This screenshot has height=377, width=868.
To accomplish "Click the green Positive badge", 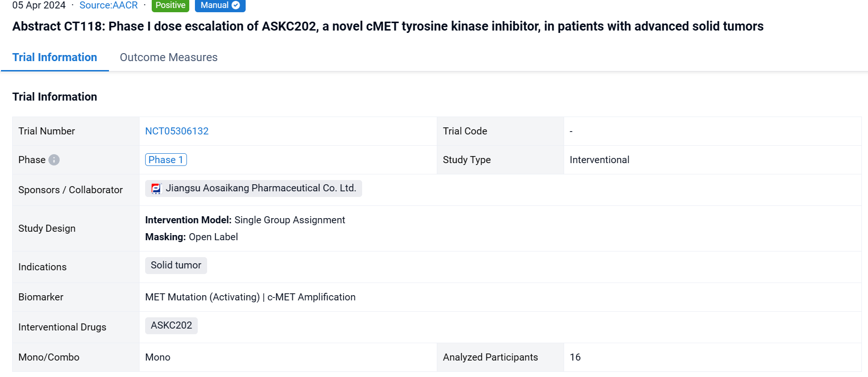I will click(170, 5).
